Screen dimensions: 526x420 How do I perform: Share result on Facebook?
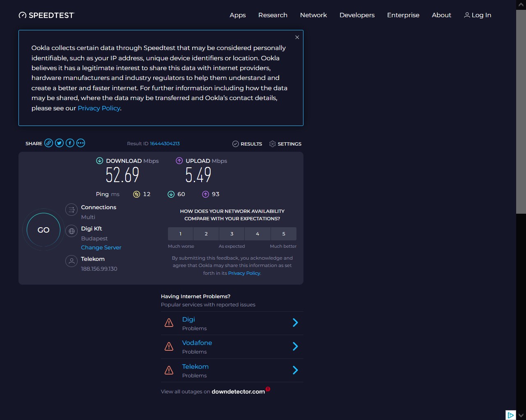click(x=70, y=143)
